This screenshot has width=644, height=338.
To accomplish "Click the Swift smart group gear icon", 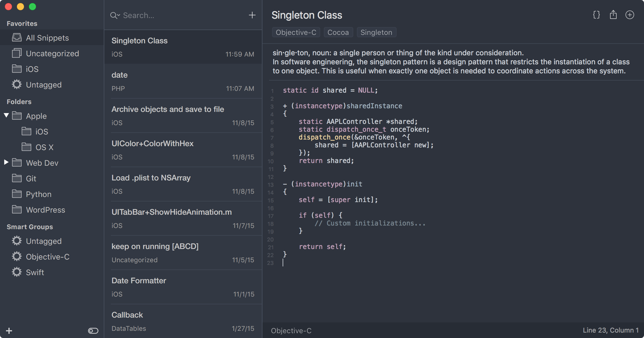I will click(17, 272).
